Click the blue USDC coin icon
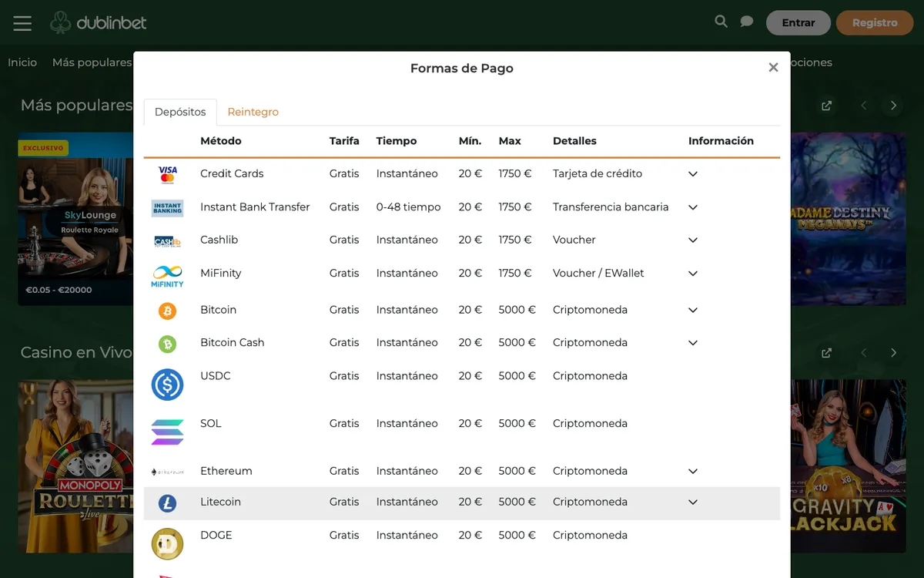Viewport: 924px width, 578px height. point(167,385)
